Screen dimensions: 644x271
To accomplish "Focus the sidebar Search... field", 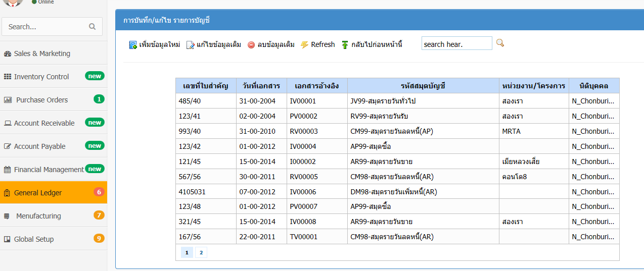I will (52, 27).
